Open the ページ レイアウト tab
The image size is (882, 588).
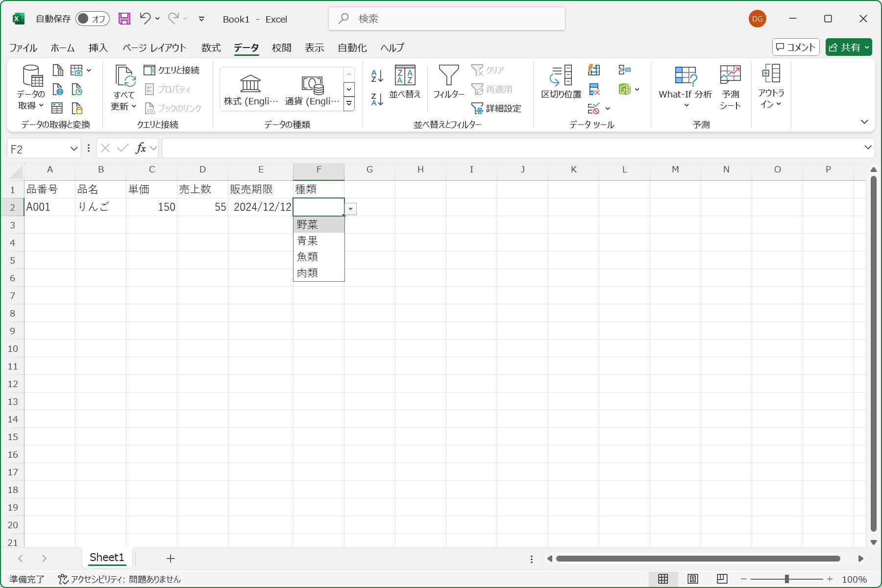[x=154, y=48]
